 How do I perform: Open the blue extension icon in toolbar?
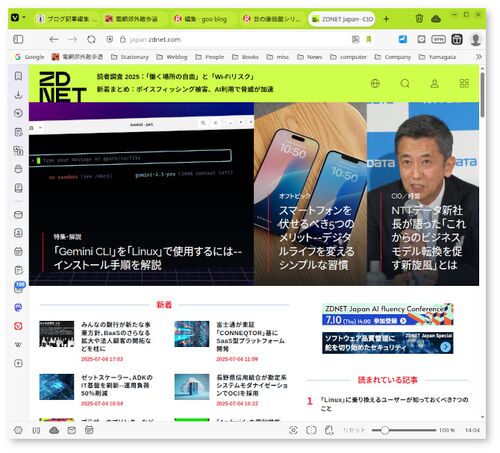403,39
